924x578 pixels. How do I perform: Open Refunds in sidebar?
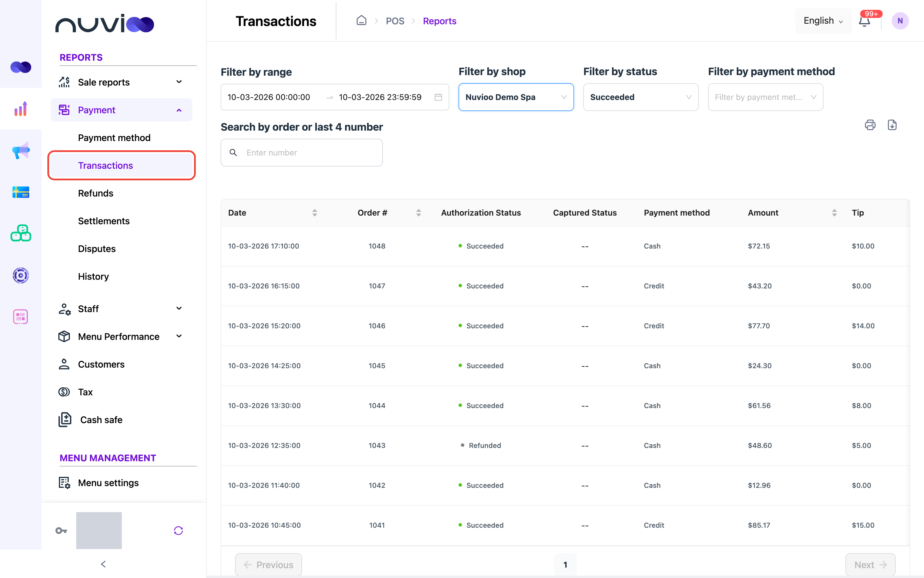[96, 193]
